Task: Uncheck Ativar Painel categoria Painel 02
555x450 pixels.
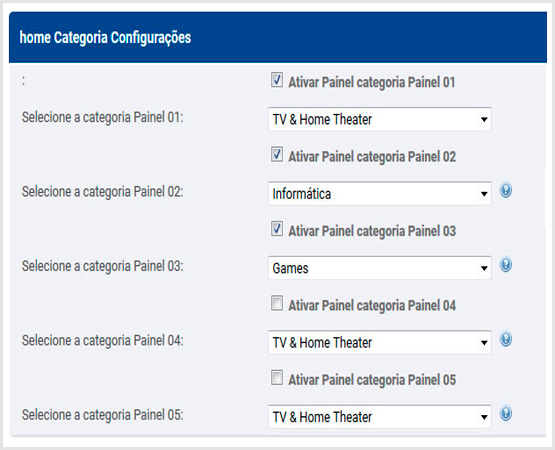Action: 277,155
